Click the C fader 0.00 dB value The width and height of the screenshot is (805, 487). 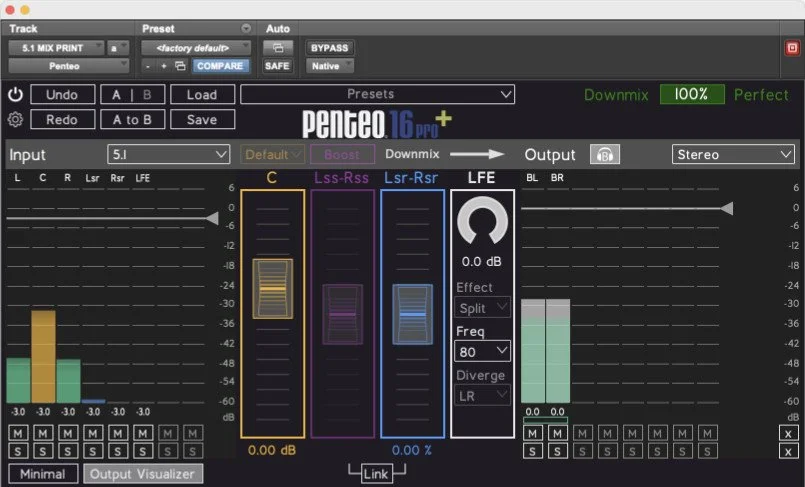tap(272, 451)
